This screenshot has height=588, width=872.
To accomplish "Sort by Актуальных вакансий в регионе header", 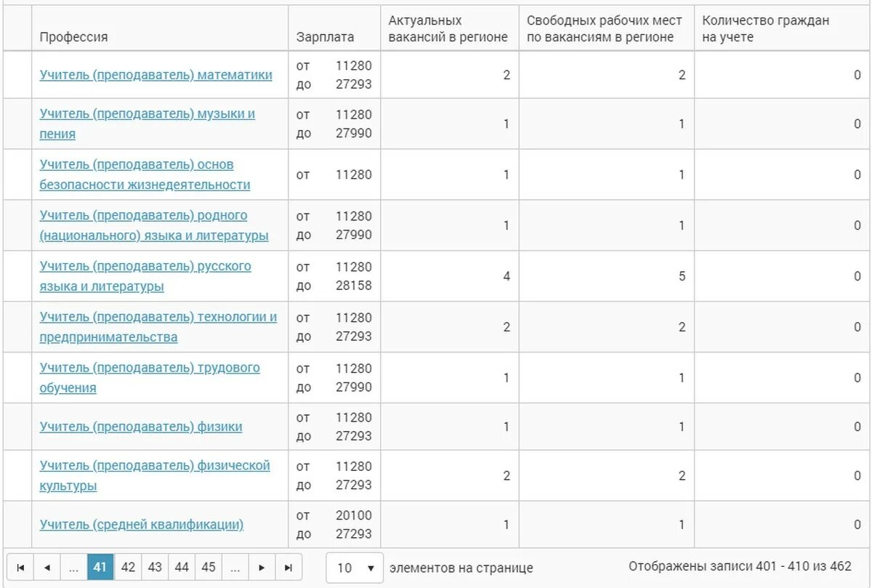I will pos(448,29).
